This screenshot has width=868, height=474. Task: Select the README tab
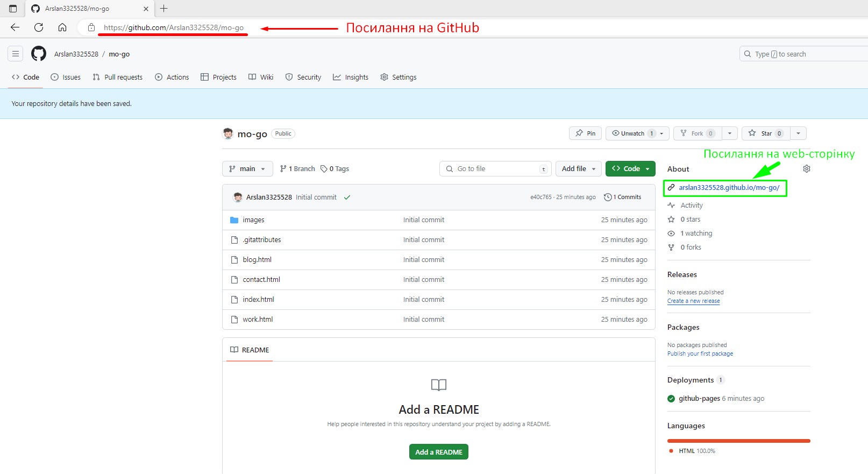point(250,350)
